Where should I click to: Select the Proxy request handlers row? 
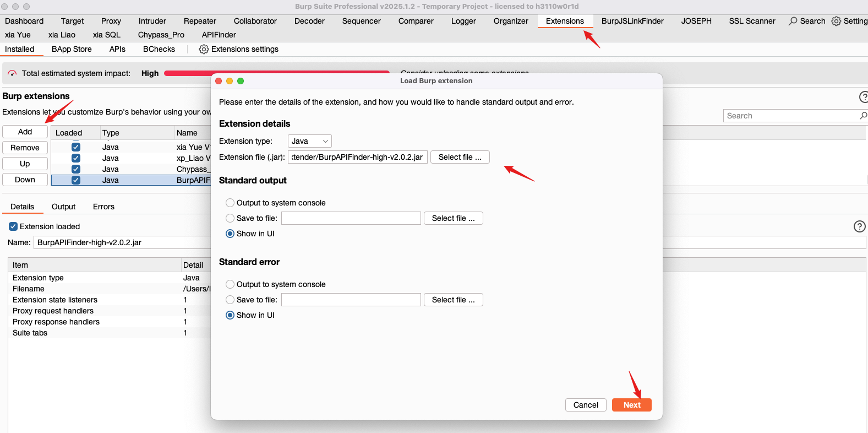coord(110,311)
